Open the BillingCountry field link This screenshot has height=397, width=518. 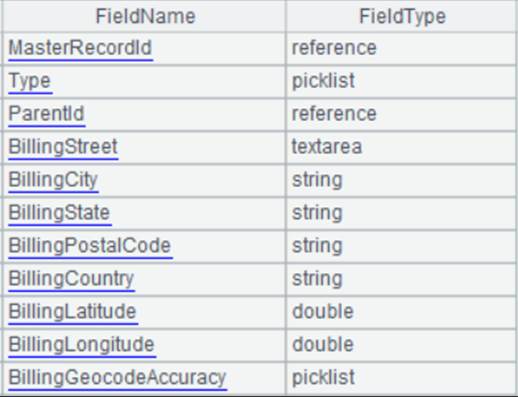coord(71,279)
